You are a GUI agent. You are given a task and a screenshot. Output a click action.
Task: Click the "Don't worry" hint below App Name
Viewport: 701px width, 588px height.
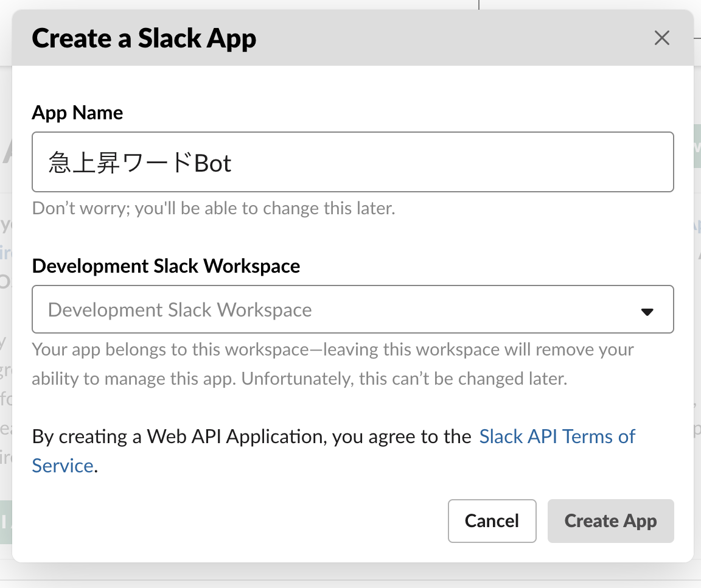click(x=213, y=209)
